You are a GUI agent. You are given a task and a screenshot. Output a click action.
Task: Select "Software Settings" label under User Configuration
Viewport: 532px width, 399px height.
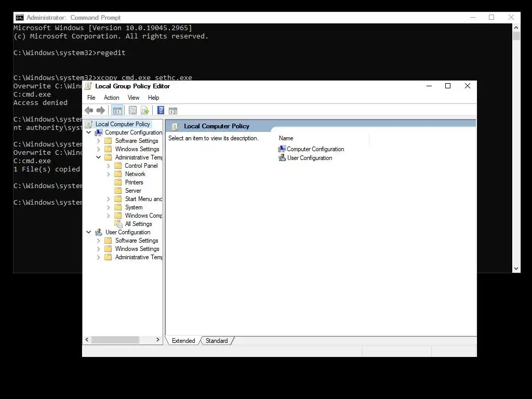137,241
